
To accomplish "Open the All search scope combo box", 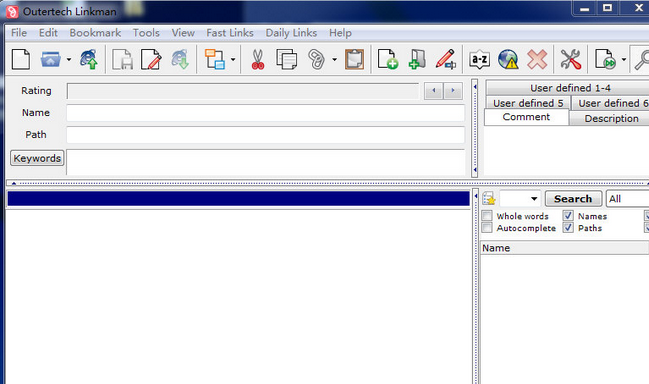I will coord(627,199).
